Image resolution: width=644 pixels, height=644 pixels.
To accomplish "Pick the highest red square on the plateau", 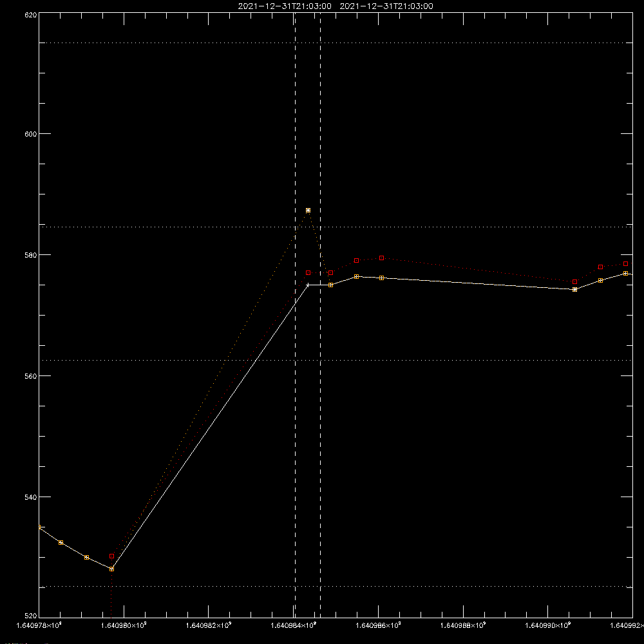I will (381, 258).
